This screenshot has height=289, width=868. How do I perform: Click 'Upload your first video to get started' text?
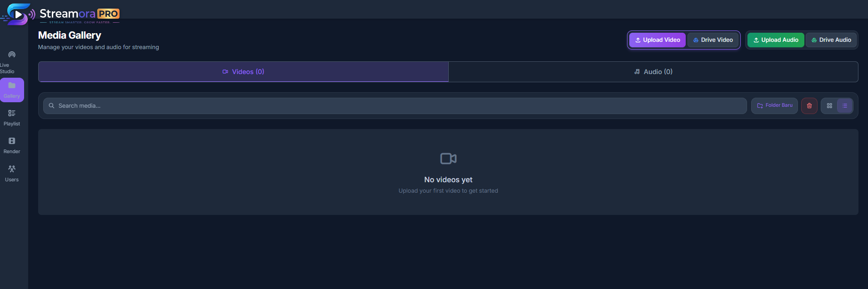(x=448, y=191)
